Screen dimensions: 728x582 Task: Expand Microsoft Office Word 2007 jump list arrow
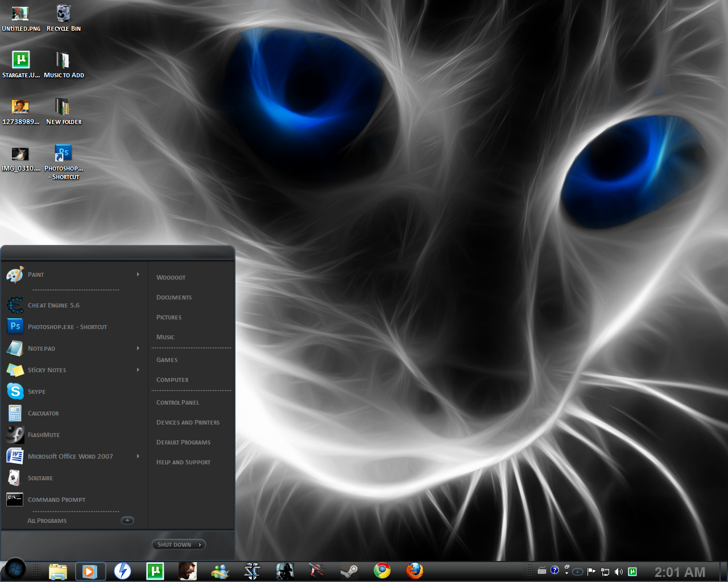coord(138,456)
